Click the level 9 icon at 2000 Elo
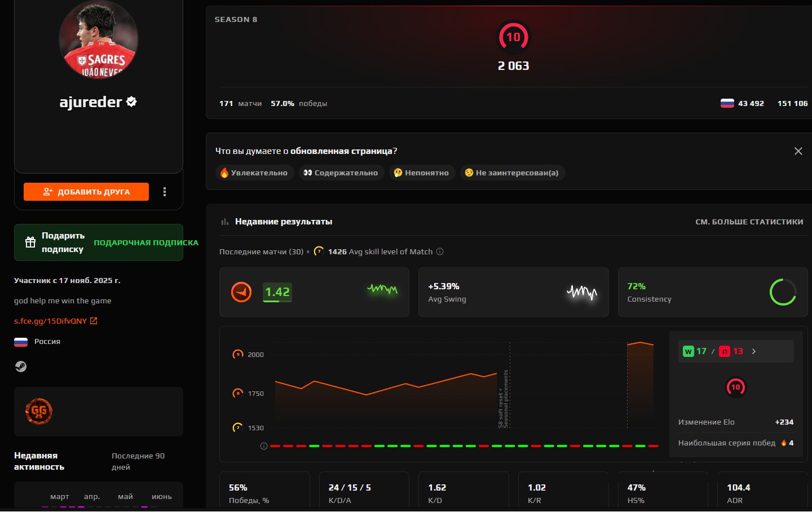This screenshot has width=812, height=512. click(238, 354)
